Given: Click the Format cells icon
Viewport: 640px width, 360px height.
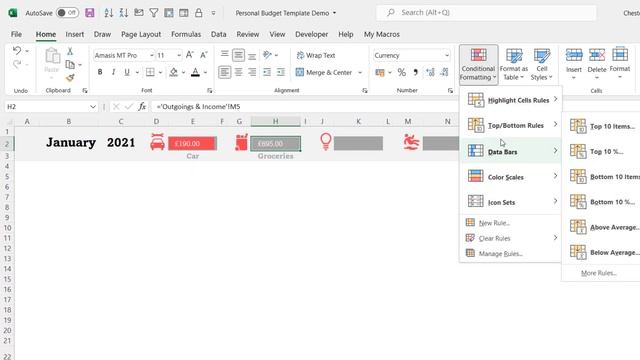Looking at the screenshot, I should 620,54.
